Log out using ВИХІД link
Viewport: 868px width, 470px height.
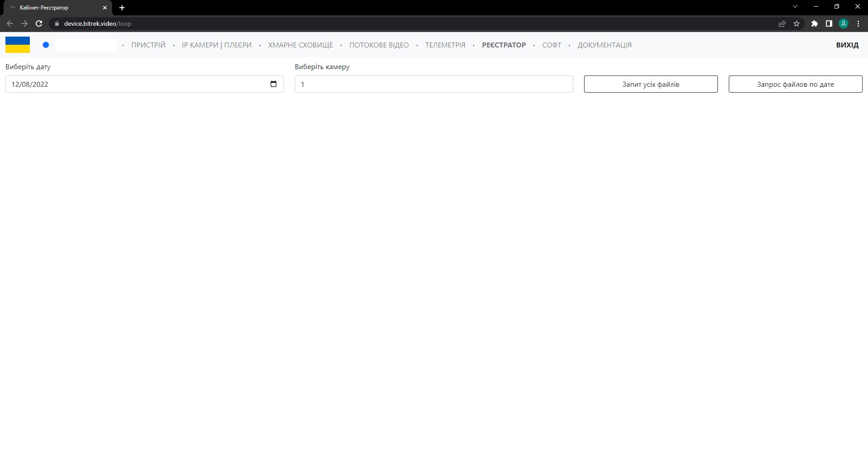point(847,45)
